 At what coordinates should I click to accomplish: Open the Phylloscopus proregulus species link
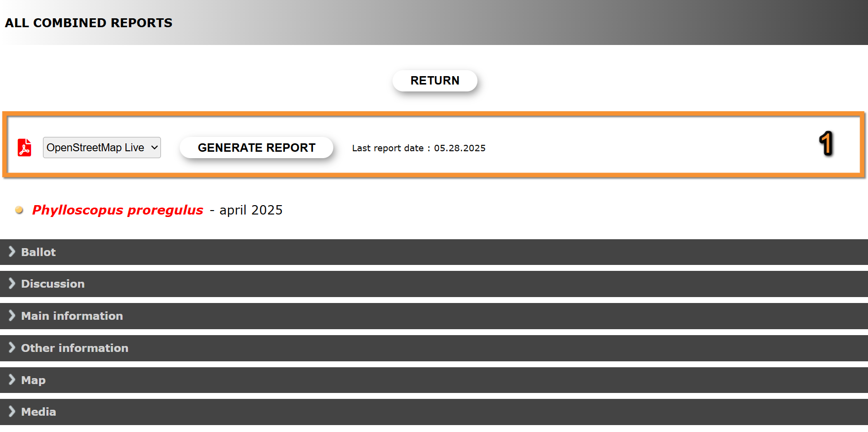point(118,210)
